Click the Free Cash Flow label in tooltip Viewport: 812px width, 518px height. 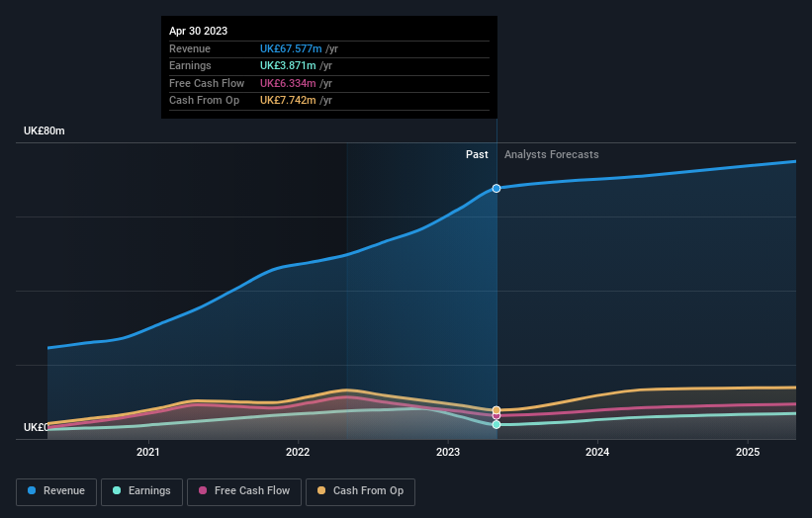pos(207,83)
